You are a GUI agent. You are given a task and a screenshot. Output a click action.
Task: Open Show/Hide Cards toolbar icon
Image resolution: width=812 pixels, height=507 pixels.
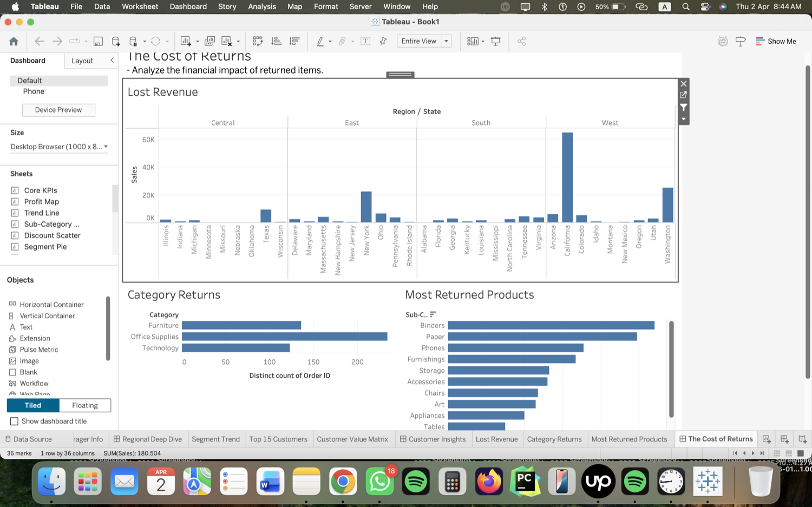473,41
